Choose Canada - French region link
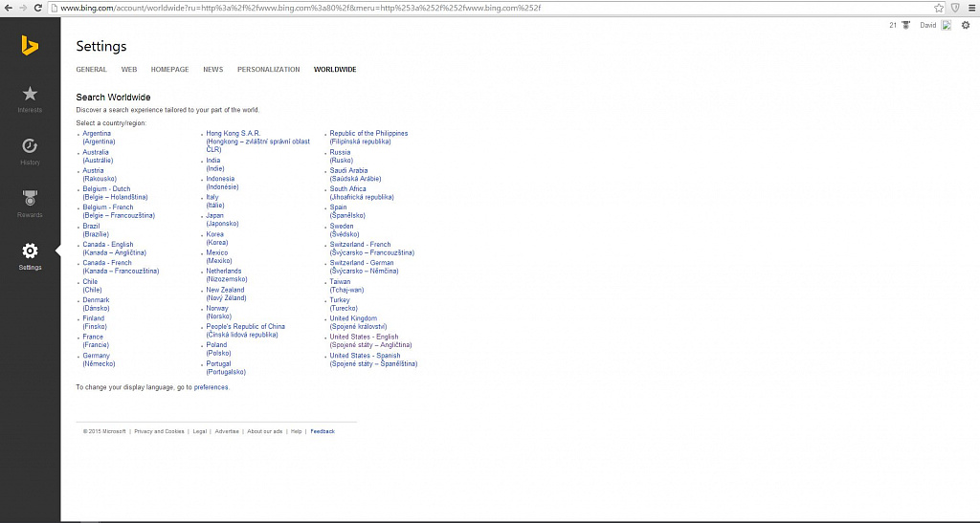980x523 pixels. pos(121,267)
